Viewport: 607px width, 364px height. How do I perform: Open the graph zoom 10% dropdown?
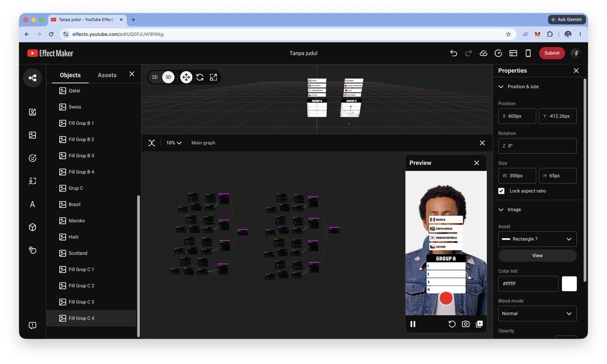click(x=174, y=143)
